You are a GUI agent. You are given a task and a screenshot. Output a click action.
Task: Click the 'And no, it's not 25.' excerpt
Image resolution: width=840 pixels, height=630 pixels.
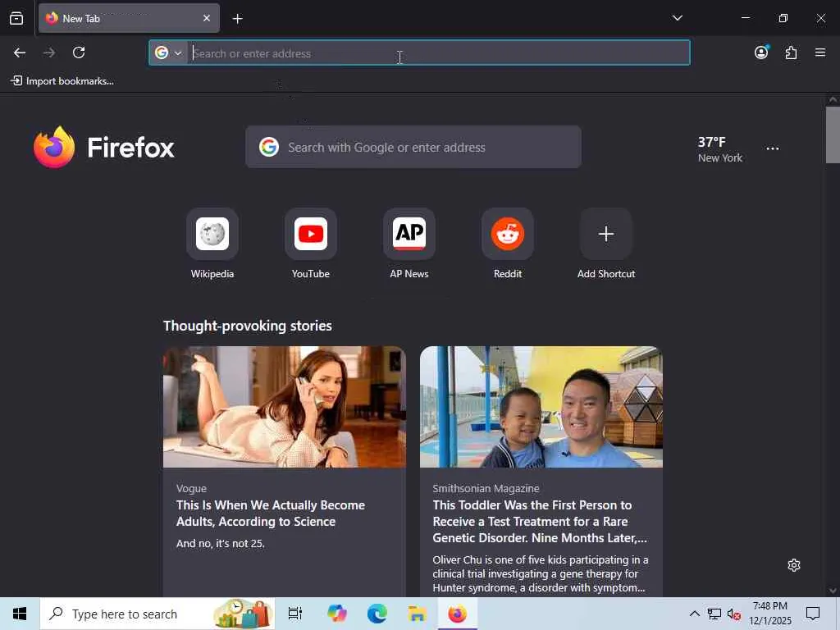(x=220, y=543)
